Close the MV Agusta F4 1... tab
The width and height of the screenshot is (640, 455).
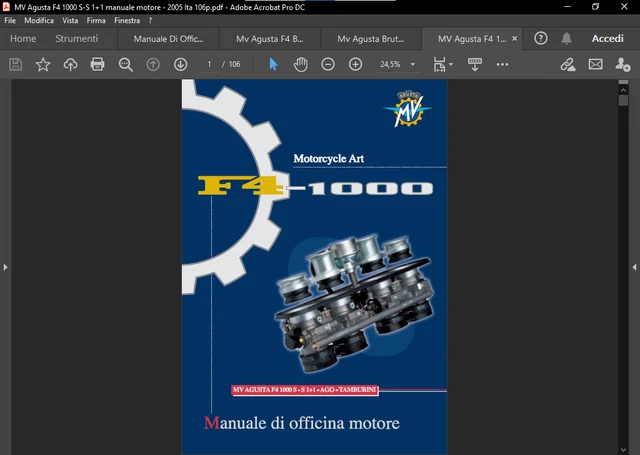[515, 38]
